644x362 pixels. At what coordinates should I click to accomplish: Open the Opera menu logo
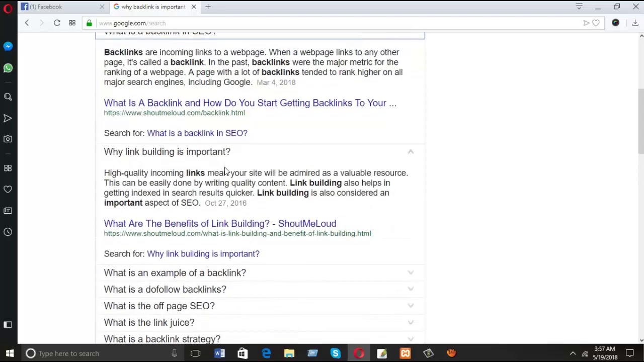[x=8, y=8]
